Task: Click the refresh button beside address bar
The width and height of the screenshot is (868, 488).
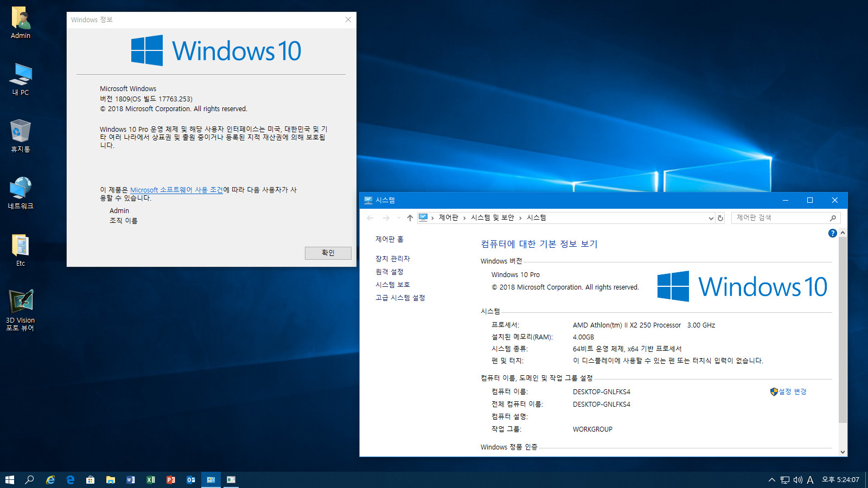Action: point(720,218)
